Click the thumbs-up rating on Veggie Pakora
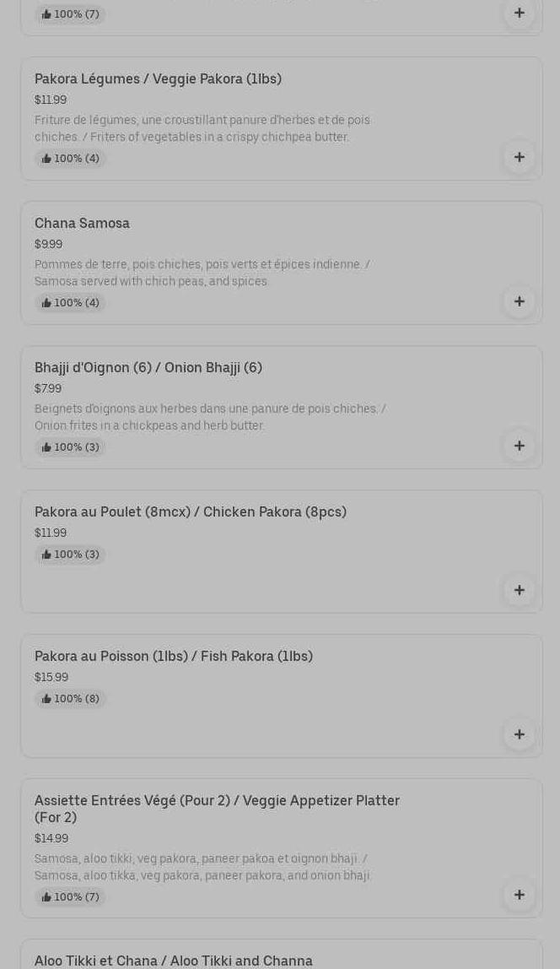Image resolution: width=560 pixels, height=969 pixels. pyautogui.click(x=71, y=159)
